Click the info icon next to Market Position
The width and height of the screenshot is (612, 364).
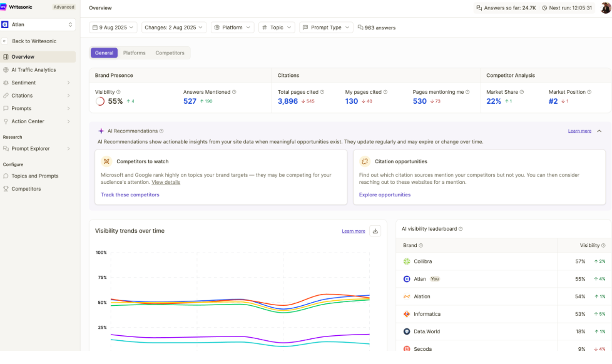point(589,92)
